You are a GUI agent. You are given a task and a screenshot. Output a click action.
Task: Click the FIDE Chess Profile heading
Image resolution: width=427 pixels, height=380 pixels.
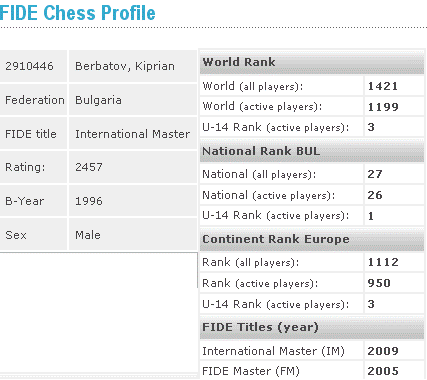point(77,13)
